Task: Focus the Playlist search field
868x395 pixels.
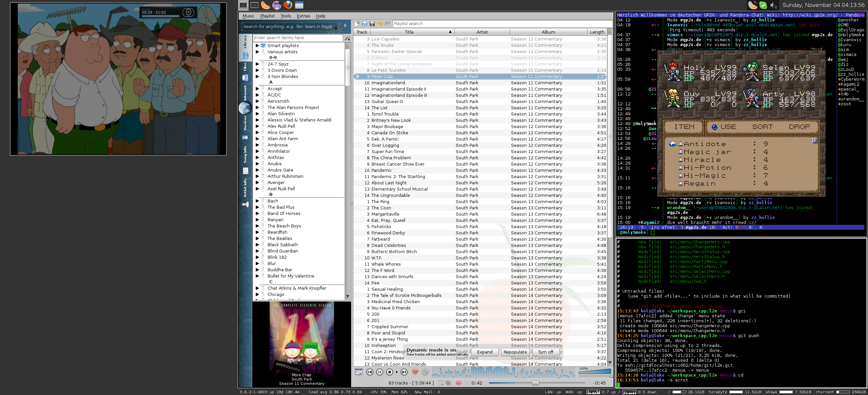Action: point(502,24)
